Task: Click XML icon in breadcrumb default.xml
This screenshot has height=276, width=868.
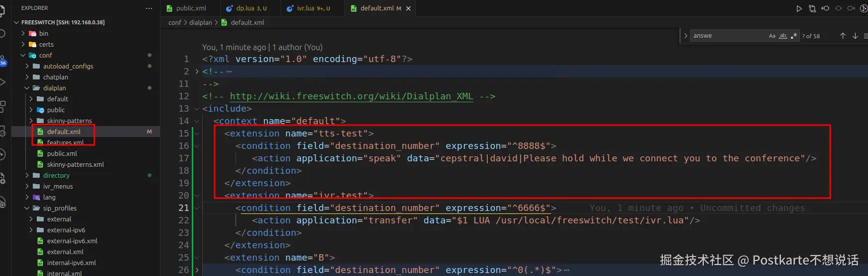Action: [x=224, y=22]
